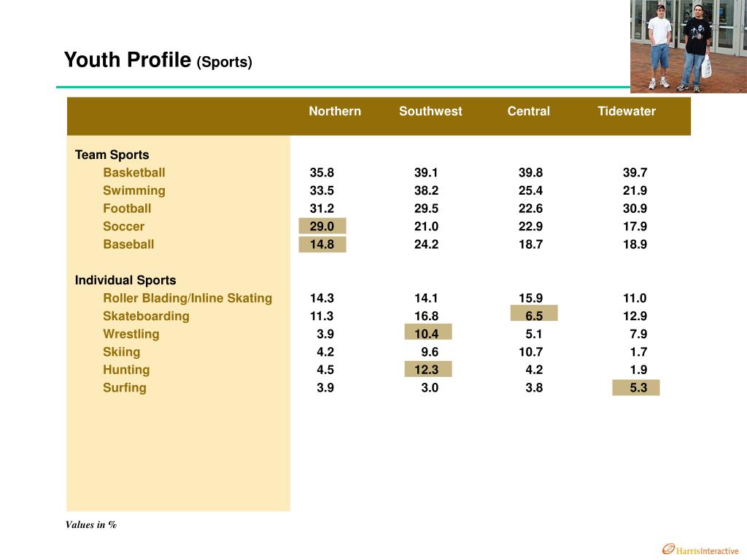Click the 'Central' column header
This screenshot has height=560, width=747.
(x=528, y=112)
